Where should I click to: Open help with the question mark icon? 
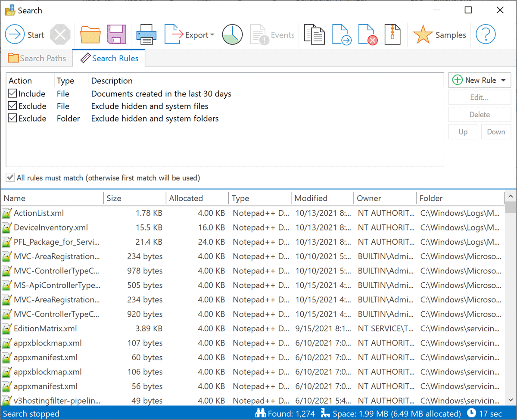(486, 34)
